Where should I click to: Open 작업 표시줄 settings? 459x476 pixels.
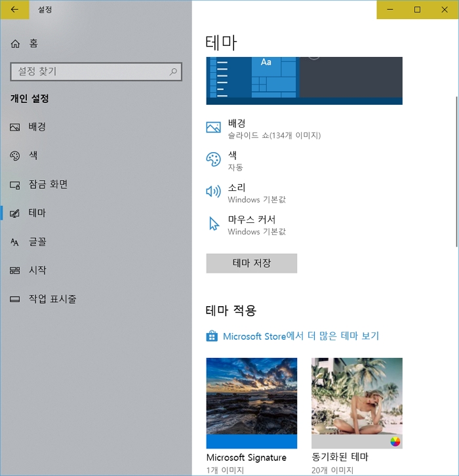52,299
